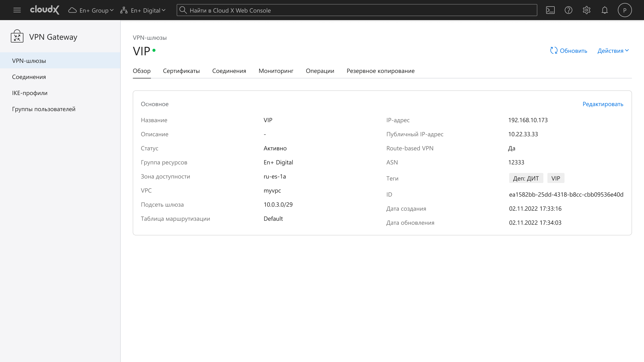Open the Действия actions dropdown
This screenshot has height=362, width=644.
point(613,51)
